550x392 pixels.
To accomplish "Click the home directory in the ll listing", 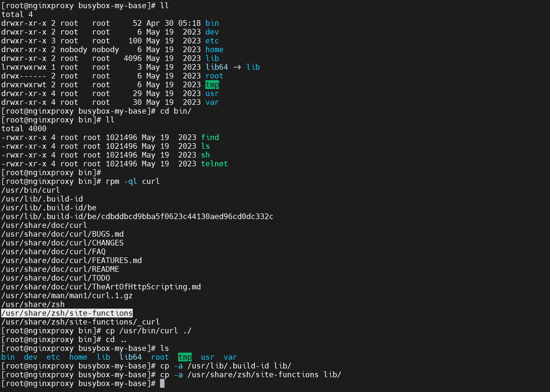I will click(214, 50).
